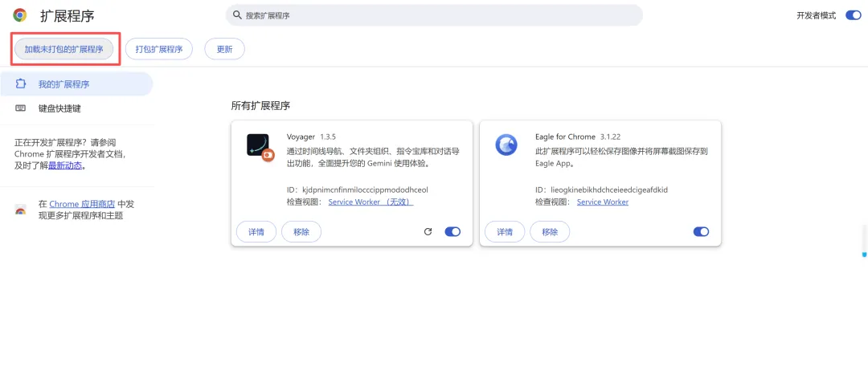Viewport: 868px width, 371px height.
Task: Click the keyboard icon beside 键盘快捷键
Action: [21, 108]
